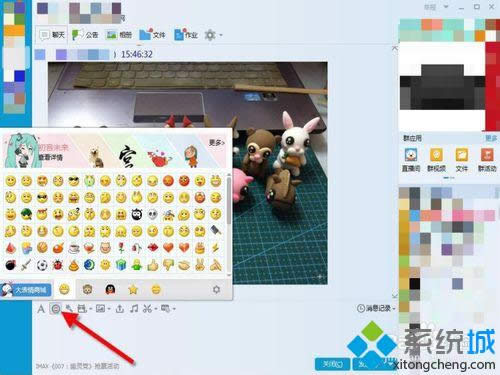Screen dimensions: 500x375
Task: Switch to the star favorites emoji tab
Action: [x=133, y=289]
